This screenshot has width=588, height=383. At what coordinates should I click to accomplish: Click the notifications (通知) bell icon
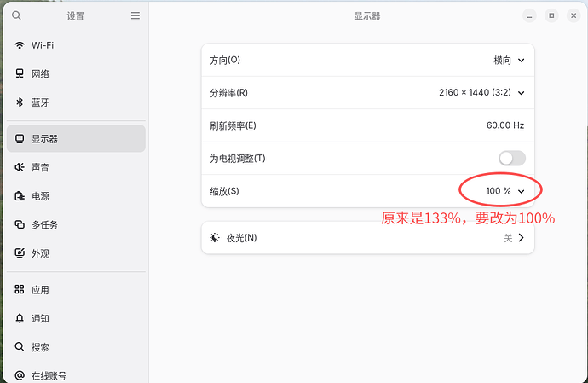19,318
